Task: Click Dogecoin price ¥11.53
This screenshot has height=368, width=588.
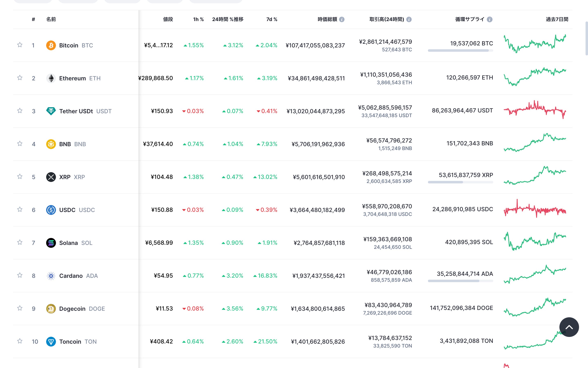Action: [164, 308]
